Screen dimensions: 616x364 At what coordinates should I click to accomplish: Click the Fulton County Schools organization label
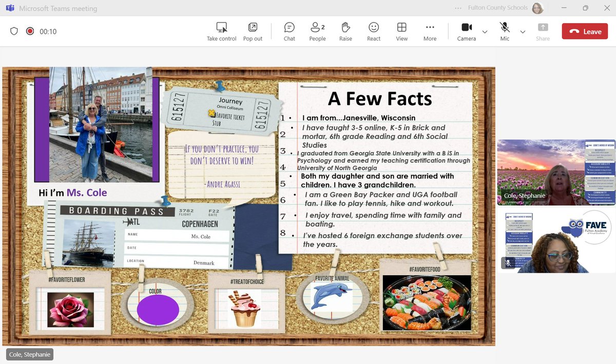click(x=497, y=8)
